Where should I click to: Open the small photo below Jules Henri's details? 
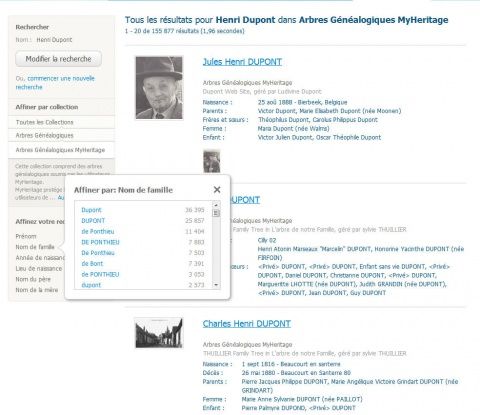point(212,161)
